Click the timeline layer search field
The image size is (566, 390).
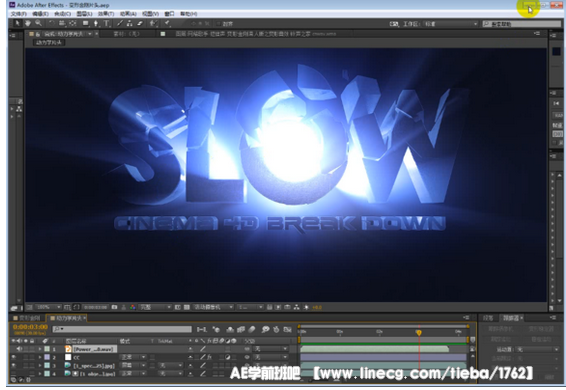click(x=122, y=329)
